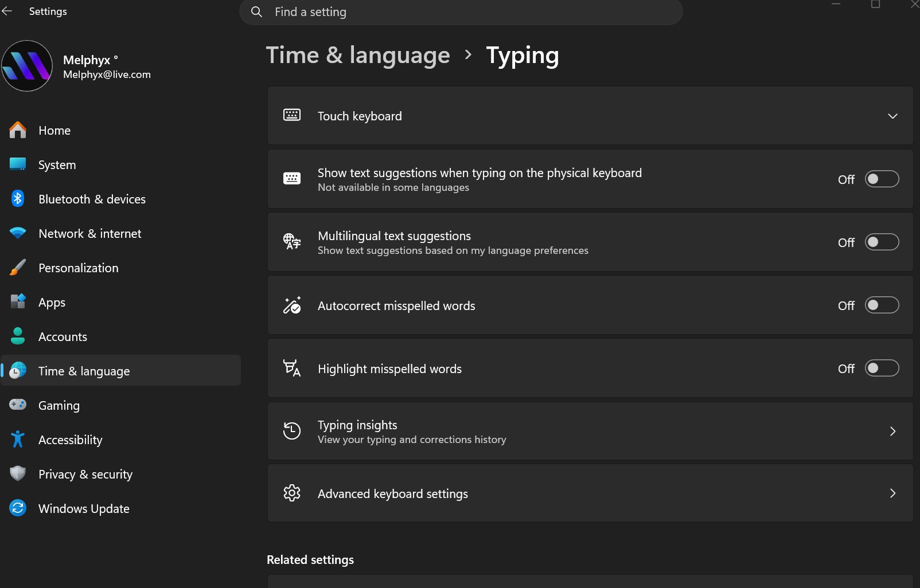
Task: Click the Privacy shield icon
Action: (18, 473)
